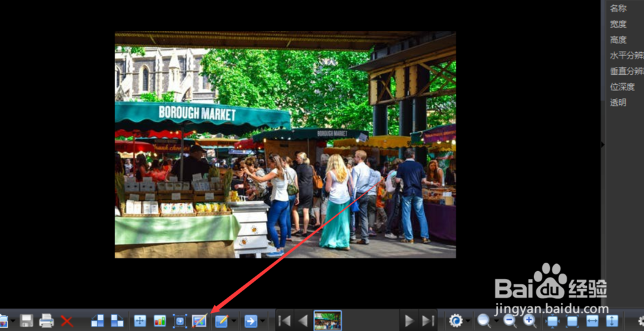
Task: Open dropdown beside the gear swirl icon
Action: click(x=468, y=321)
